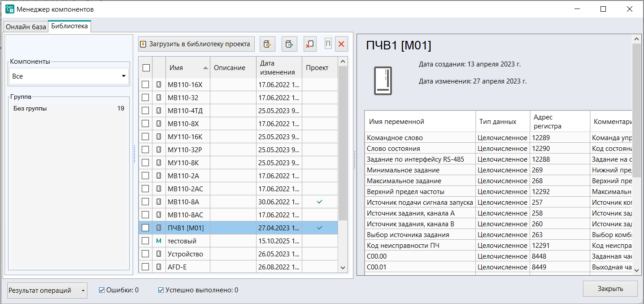Screen dimensions: 644x304
Task: Click the green project checkmark in ПЧВ1 [M01] row
Action: click(x=319, y=228)
